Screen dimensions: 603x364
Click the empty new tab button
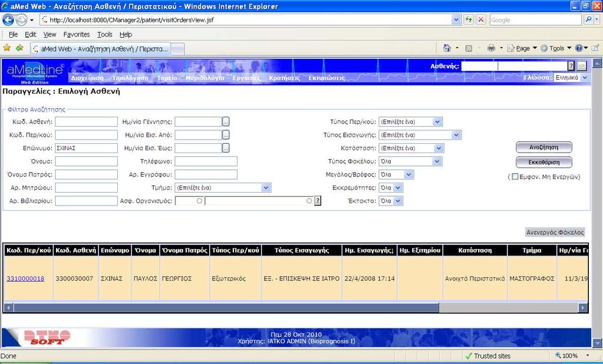(177, 49)
